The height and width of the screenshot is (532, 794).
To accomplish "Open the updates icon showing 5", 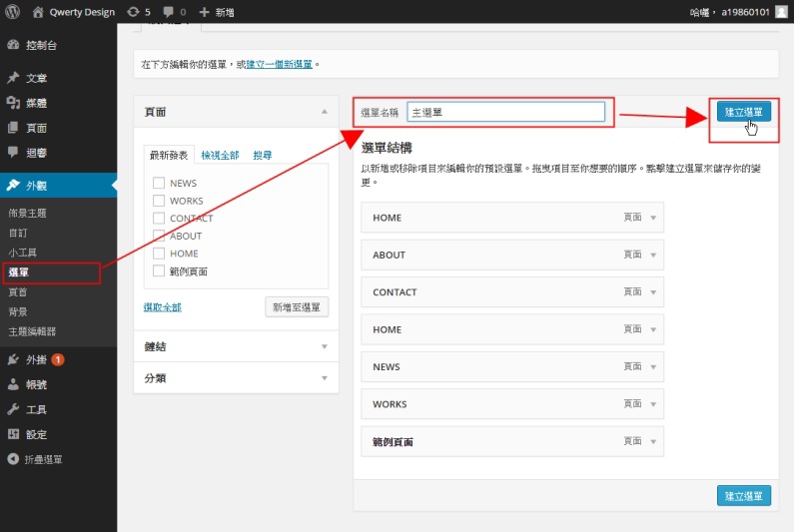I will (134, 12).
